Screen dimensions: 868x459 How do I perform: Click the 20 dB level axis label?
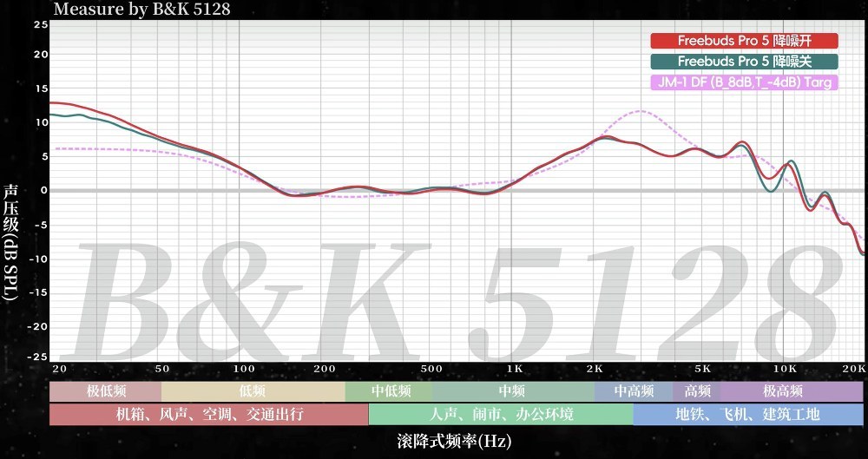[x=41, y=55]
